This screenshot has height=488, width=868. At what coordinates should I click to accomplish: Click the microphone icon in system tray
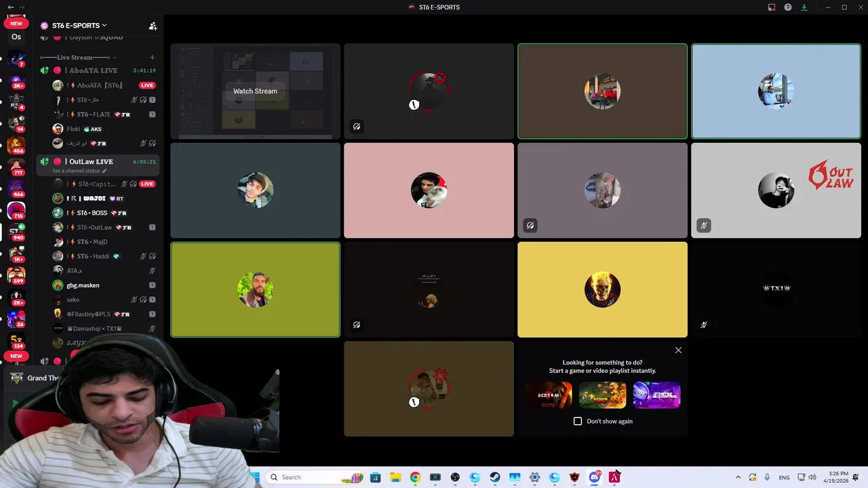tap(767, 477)
